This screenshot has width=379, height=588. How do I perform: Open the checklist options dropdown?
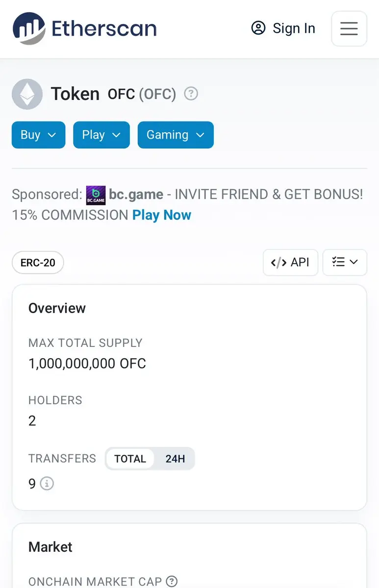coord(345,262)
